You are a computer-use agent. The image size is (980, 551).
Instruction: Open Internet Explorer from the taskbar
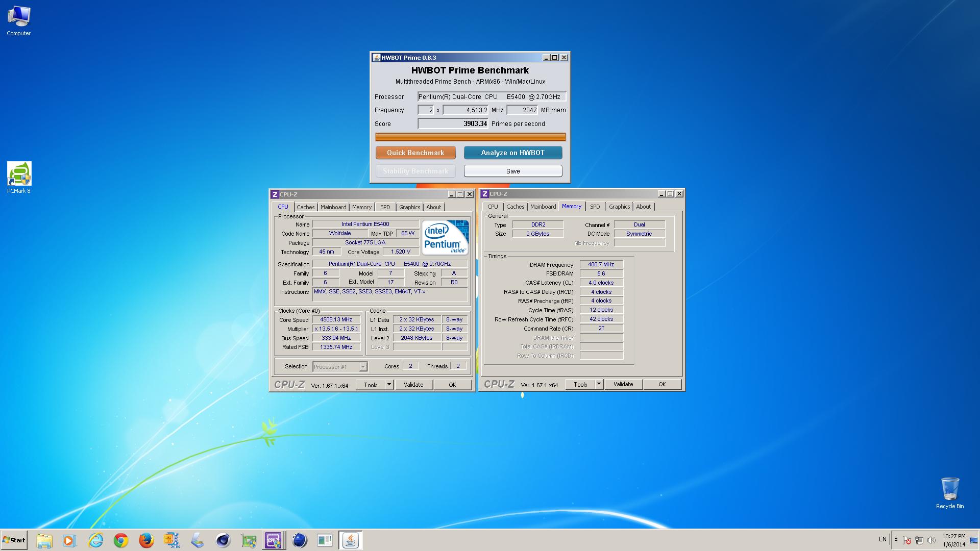point(95,540)
